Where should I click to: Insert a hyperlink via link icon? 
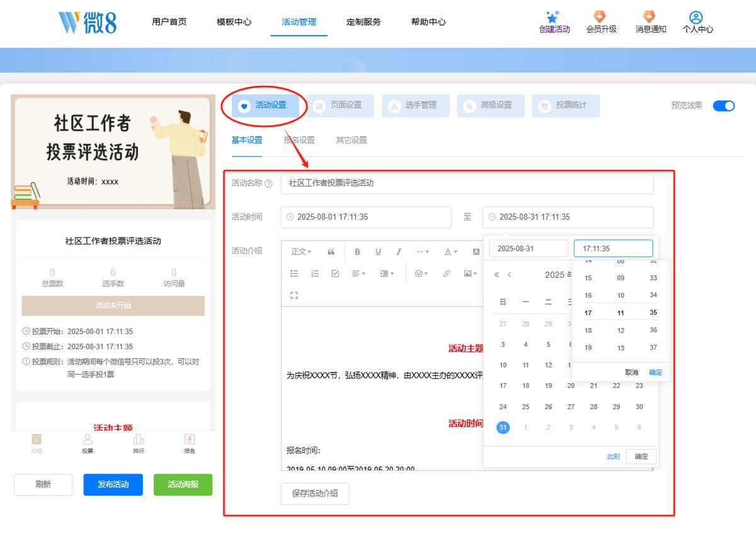(447, 273)
